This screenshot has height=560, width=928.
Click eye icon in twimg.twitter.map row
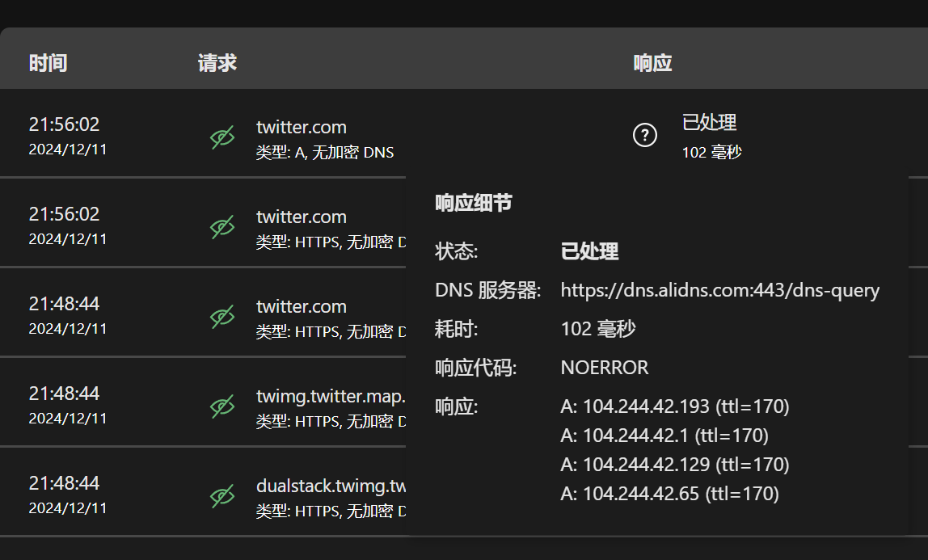click(x=222, y=406)
